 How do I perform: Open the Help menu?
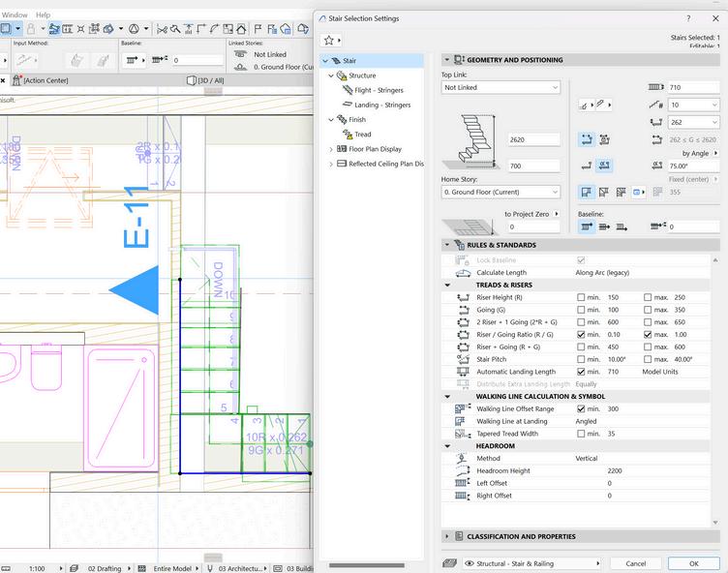click(43, 15)
